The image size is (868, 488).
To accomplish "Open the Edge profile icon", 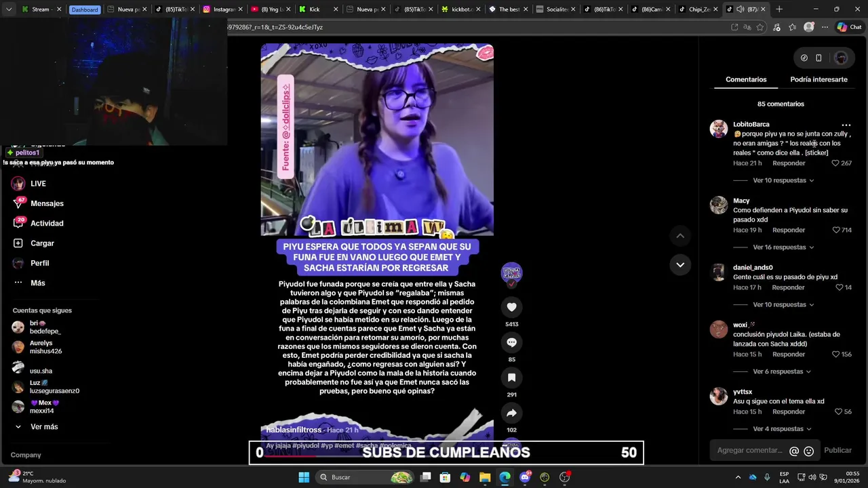I will 808,27.
